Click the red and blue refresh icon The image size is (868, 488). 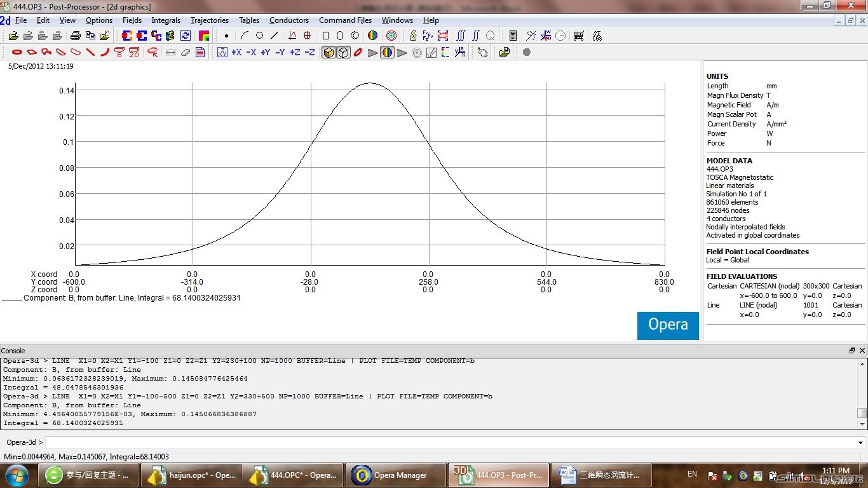[186, 36]
